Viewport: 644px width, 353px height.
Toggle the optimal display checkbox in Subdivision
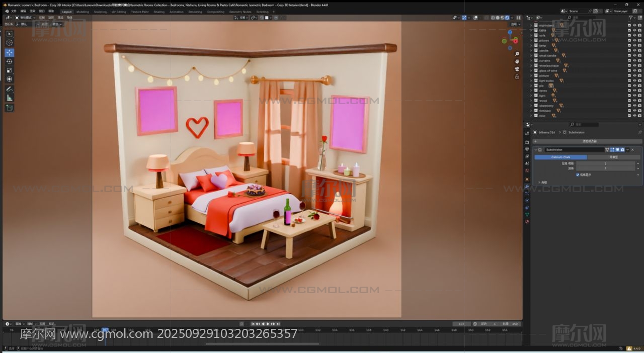click(x=578, y=174)
